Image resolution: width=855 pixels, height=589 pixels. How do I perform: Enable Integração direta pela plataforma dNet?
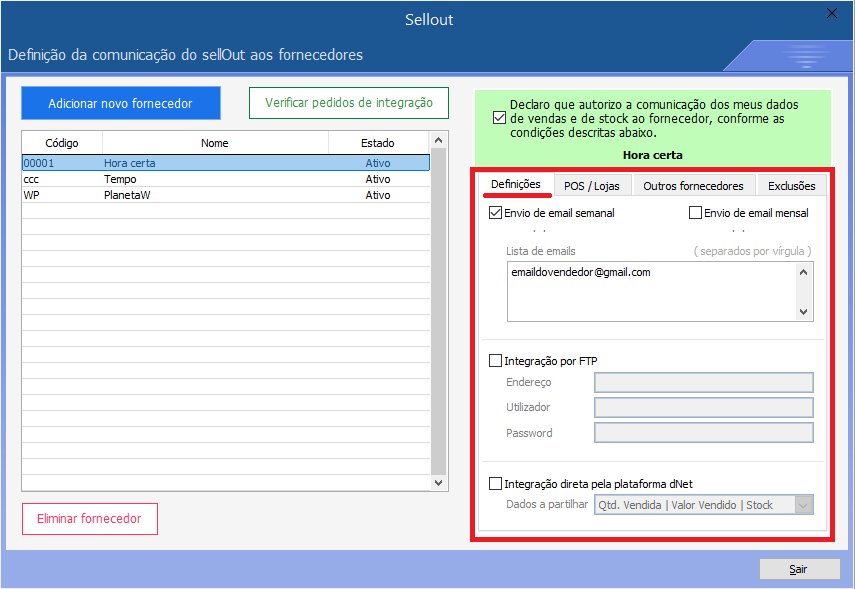[496, 484]
